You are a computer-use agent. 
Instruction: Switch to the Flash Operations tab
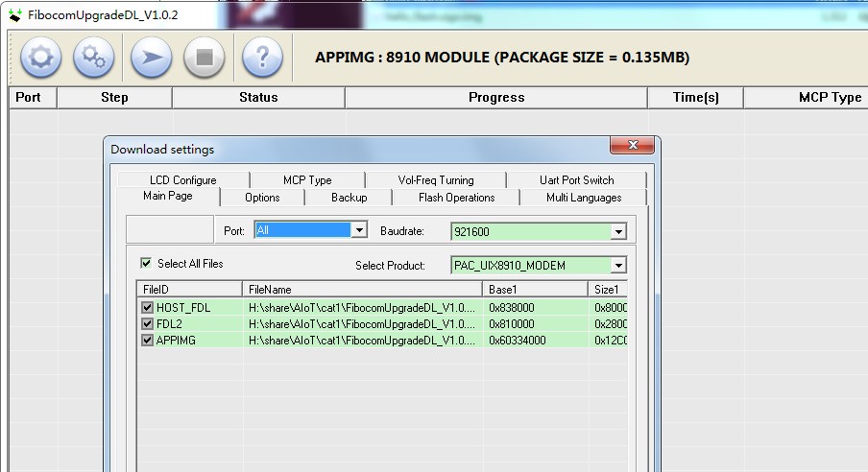point(456,198)
